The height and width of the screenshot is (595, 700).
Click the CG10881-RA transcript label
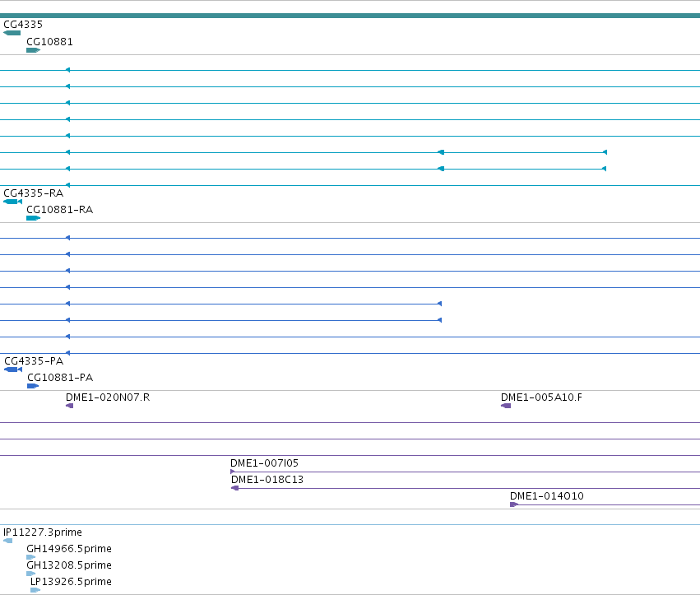point(60,210)
